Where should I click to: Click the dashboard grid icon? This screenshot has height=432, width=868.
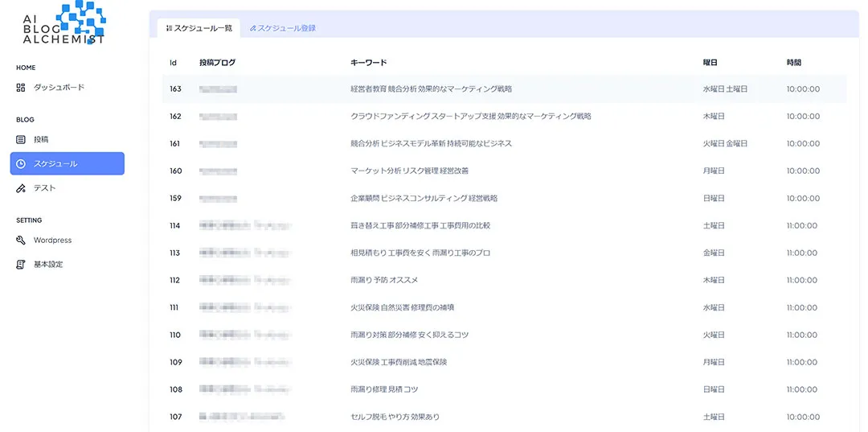point(21,87)
